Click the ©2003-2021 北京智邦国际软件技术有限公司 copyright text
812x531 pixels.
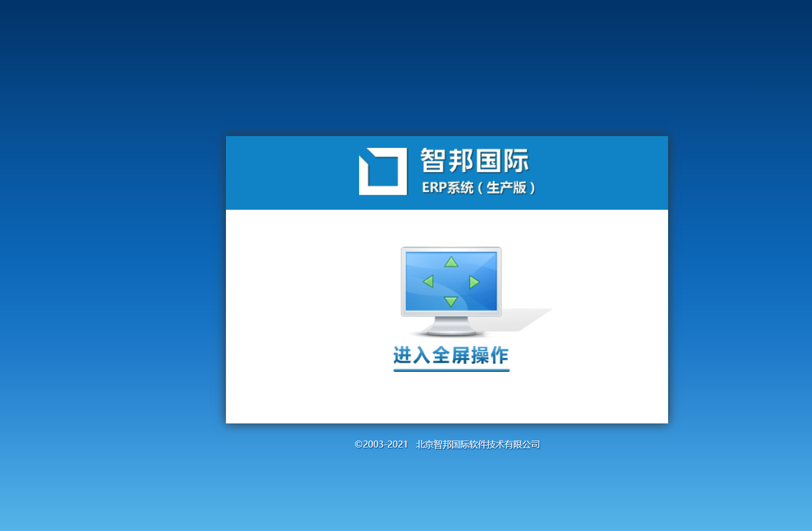(447, 445)
